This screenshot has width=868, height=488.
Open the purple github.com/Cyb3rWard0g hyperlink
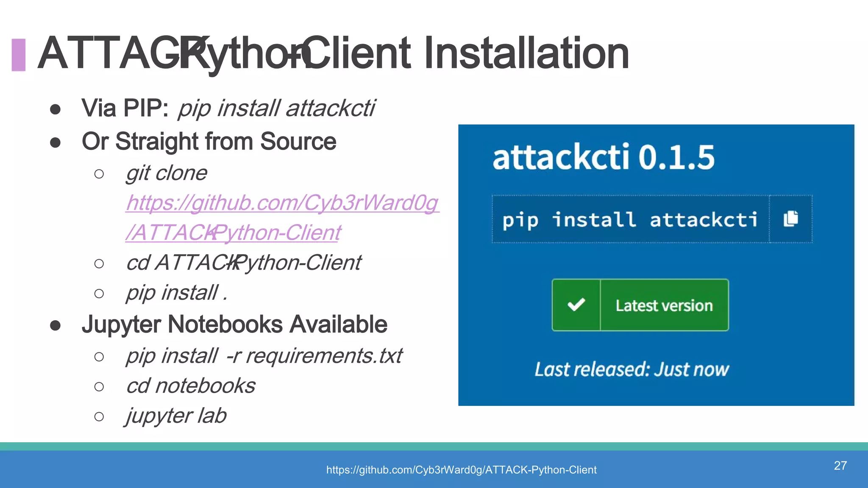pos(282,203)
